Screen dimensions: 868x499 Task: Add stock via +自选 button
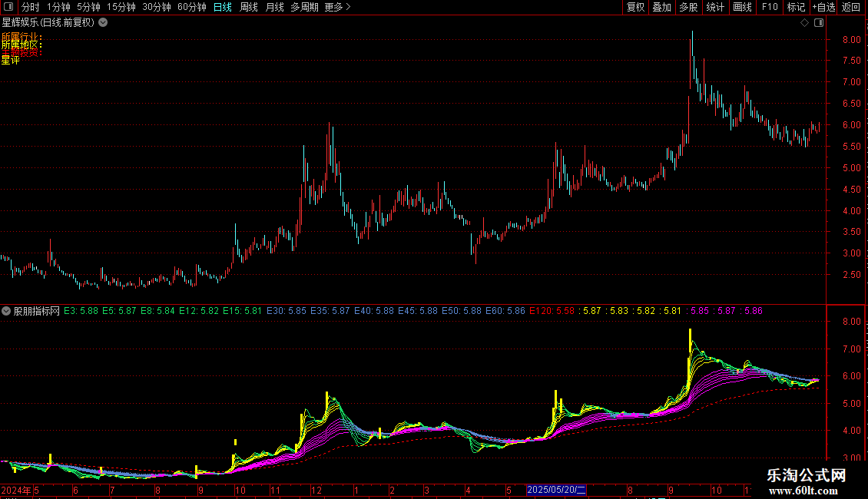[823, 7]
